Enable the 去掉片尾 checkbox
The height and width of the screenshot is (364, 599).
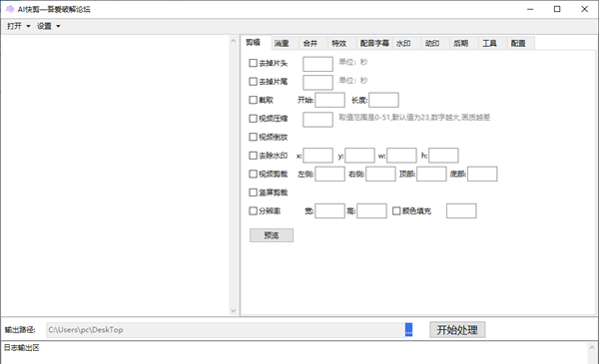[x=253, y=81]
